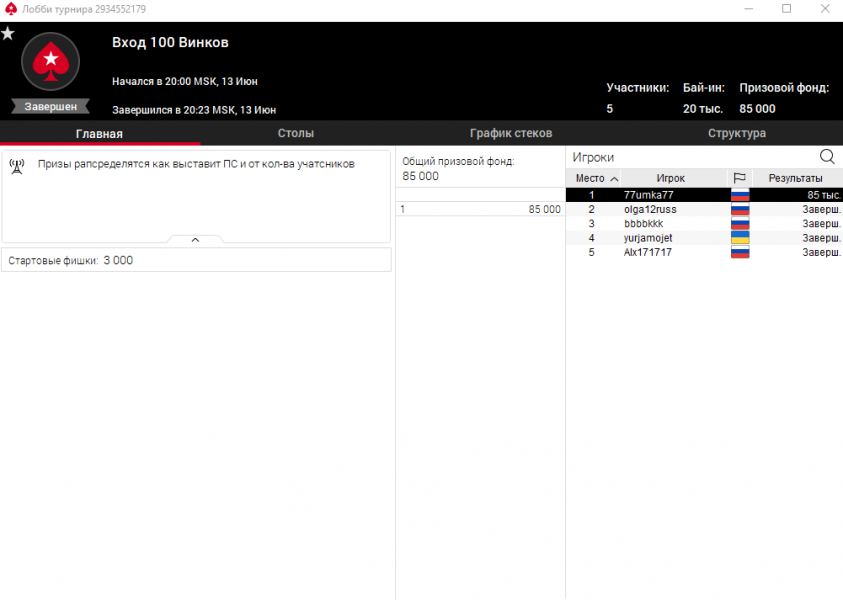843x600 pixels.
Task: Click the search magnifier in Игроки panel
Action: [827, 157]
